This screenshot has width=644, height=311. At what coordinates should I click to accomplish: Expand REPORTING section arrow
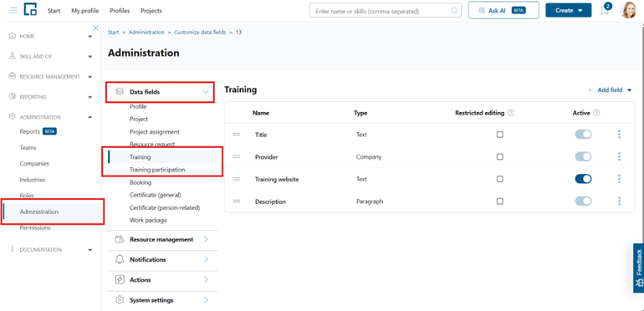pos(90,97)
